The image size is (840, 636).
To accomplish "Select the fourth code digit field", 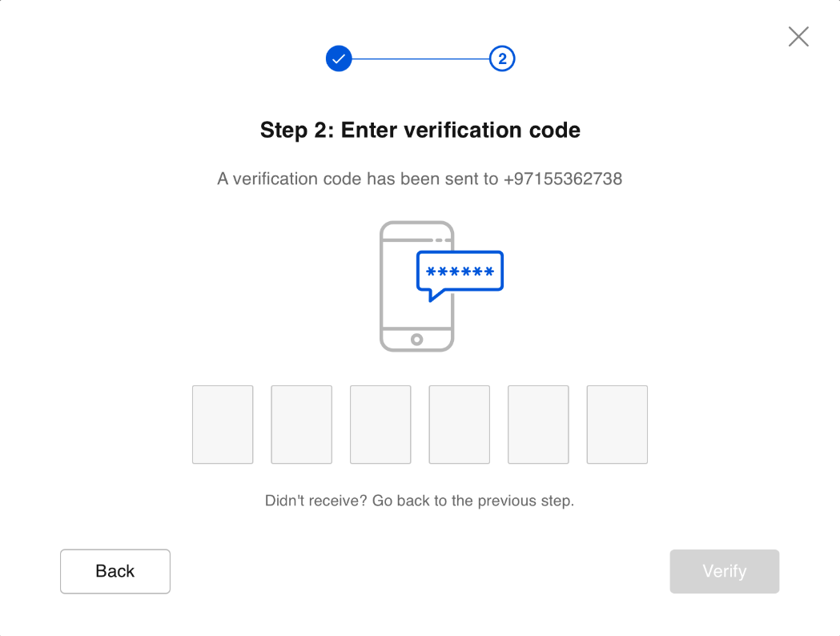I will (x=460, y=425).
